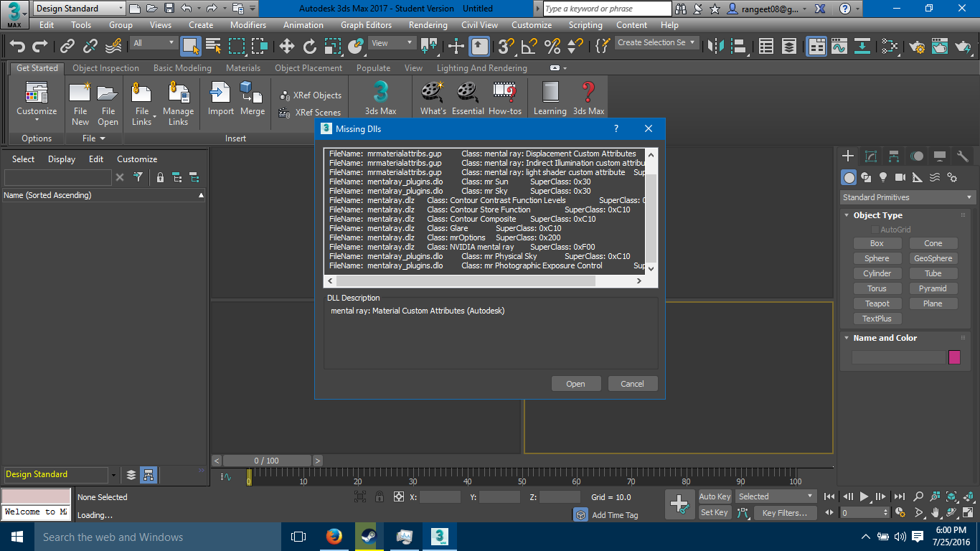Toggle the selection lock icon below timeline
The height and width of the screenshot is (551, 980).
[379, 496]
